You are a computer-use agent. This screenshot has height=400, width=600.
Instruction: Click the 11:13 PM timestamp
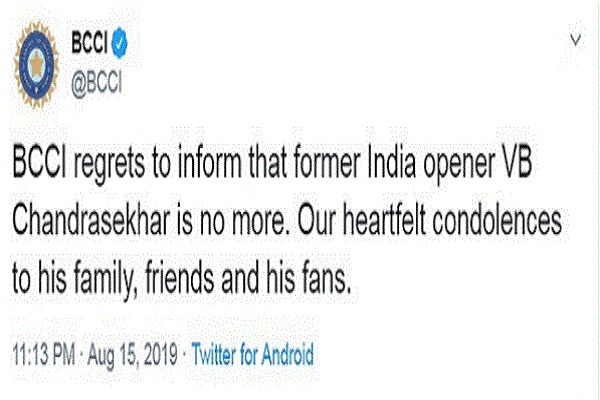click(44, 354)
